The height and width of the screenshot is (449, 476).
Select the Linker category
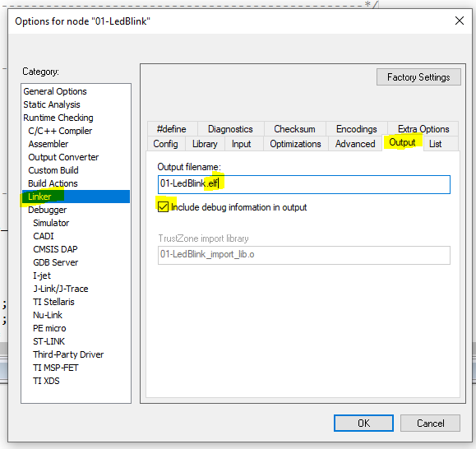click(76, 197)
